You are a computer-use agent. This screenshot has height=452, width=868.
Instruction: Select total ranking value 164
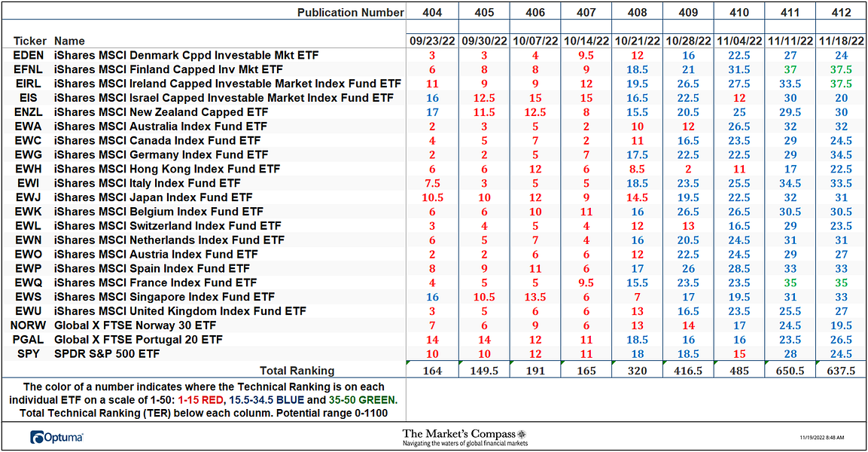[x=432, y=371]
